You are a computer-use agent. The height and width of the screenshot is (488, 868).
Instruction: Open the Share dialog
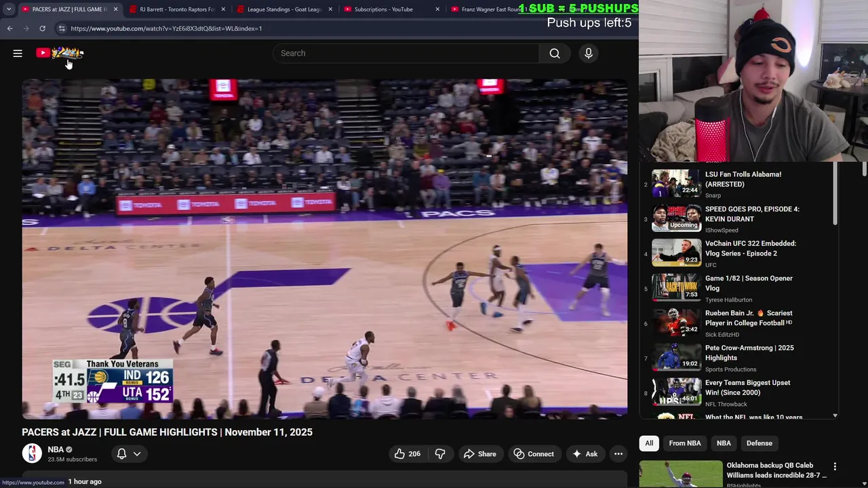[479, 454]
